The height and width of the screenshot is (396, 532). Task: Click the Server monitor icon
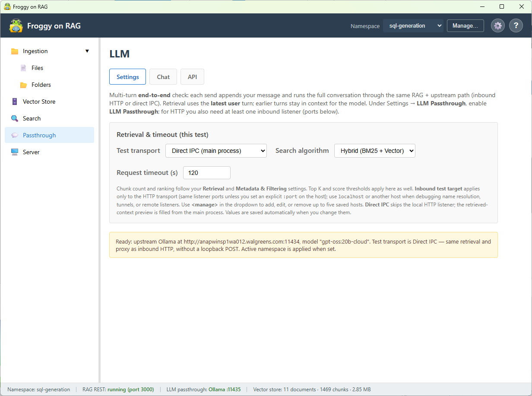click(15, 152)
